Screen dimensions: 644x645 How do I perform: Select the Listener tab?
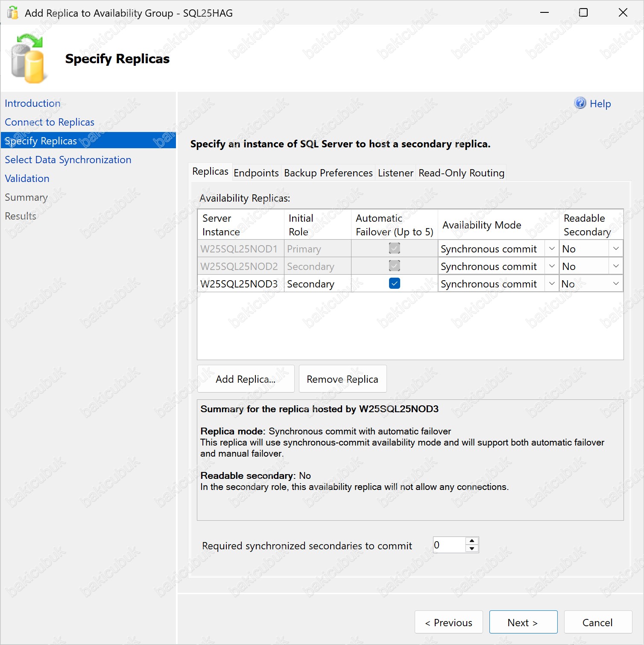395,173
